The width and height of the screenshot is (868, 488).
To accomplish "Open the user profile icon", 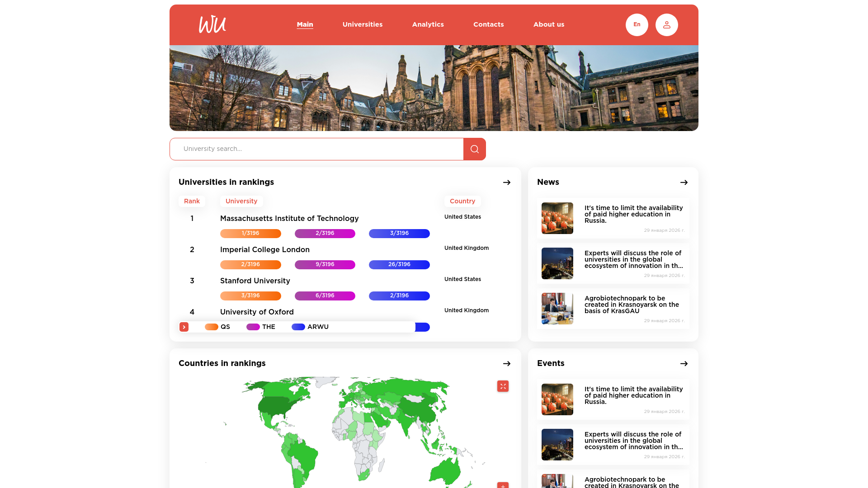I will click(x=666, y=25).
